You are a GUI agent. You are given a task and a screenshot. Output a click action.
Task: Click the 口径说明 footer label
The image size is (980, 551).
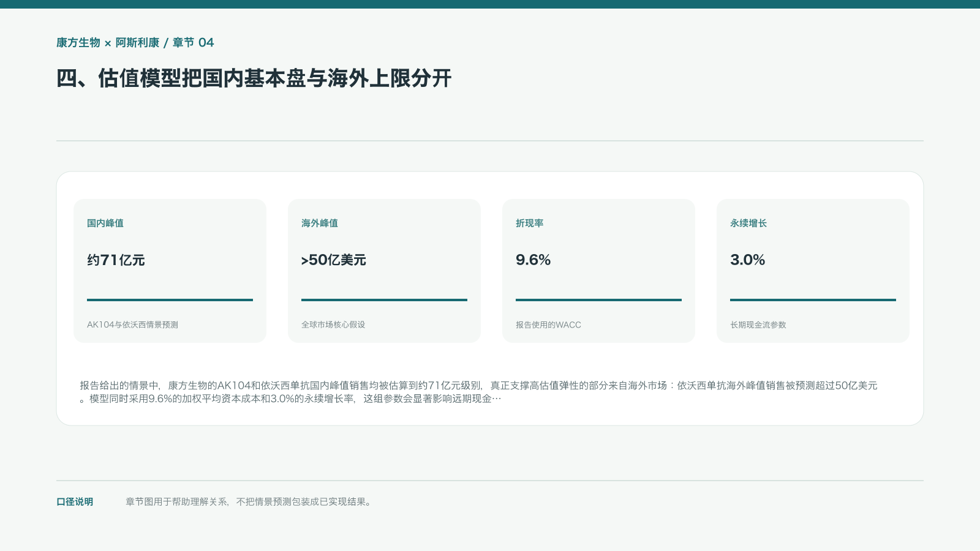pos(75,501)
